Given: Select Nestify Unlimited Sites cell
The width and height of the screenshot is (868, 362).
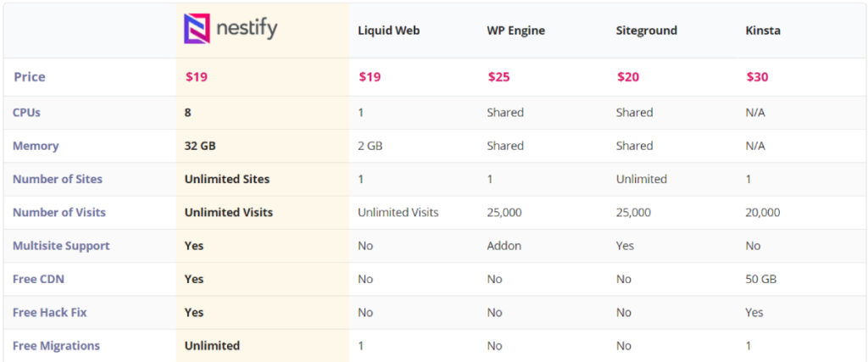Looking at the screenshot, I should (227, 180).
